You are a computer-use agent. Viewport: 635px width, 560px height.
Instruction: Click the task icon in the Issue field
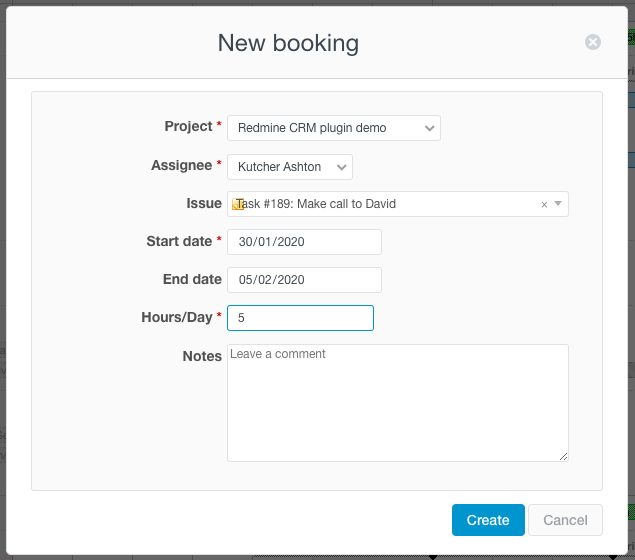tap(238, 204)
